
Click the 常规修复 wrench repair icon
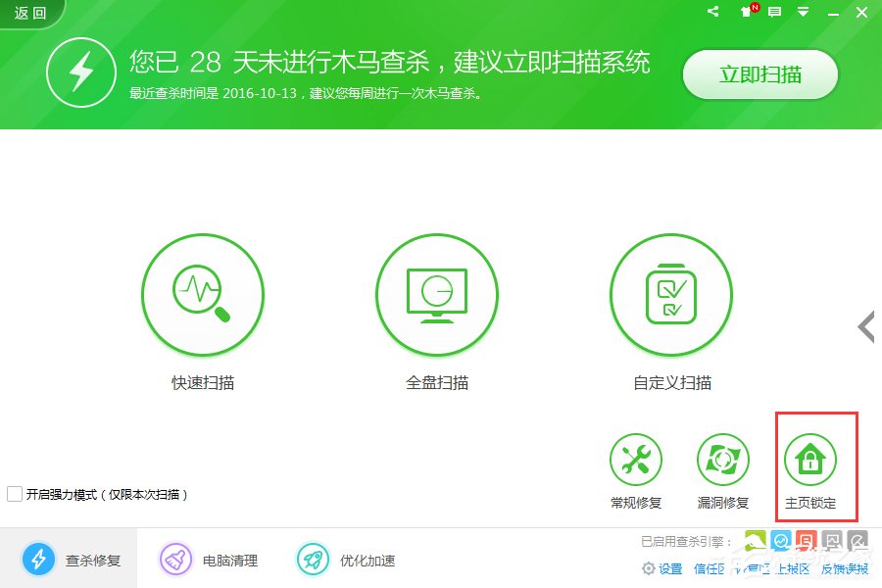[636, 457]
